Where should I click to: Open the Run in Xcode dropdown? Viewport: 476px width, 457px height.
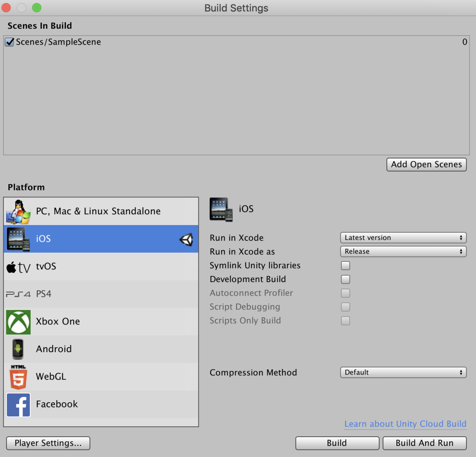403,238
